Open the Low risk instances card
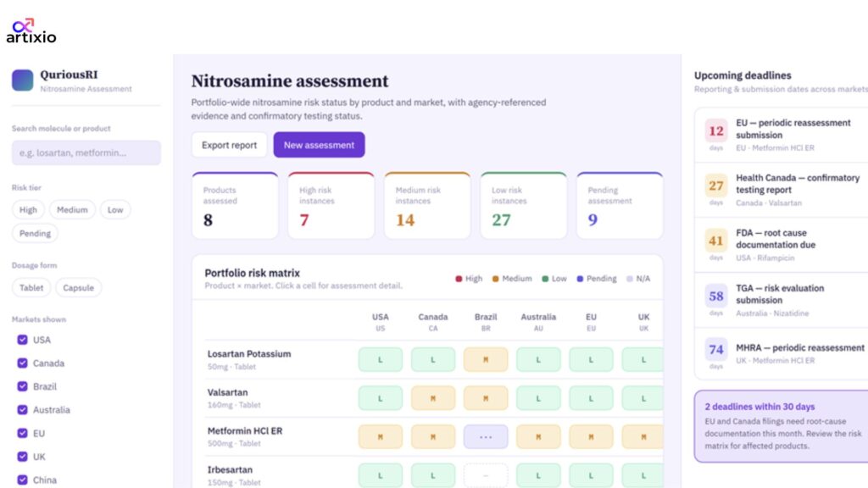The height and width of the screenshot is (488, 868). coord(524,205)
